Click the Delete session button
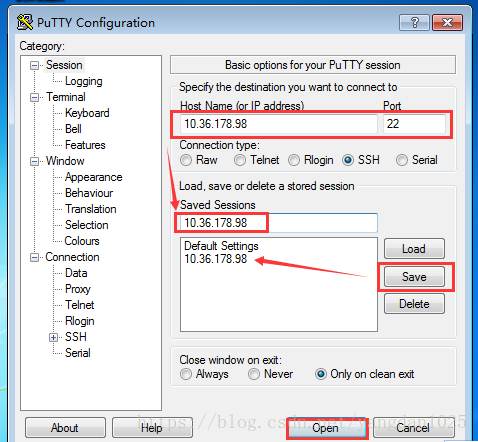The height and width of the screenshot is (442, 478). point(414,304)
